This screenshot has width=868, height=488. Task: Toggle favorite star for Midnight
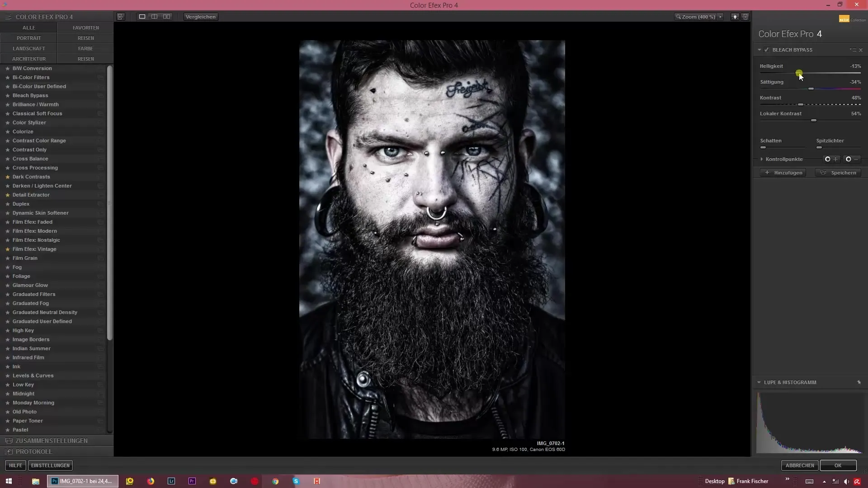pyautogui.click(x=7, y=394)
